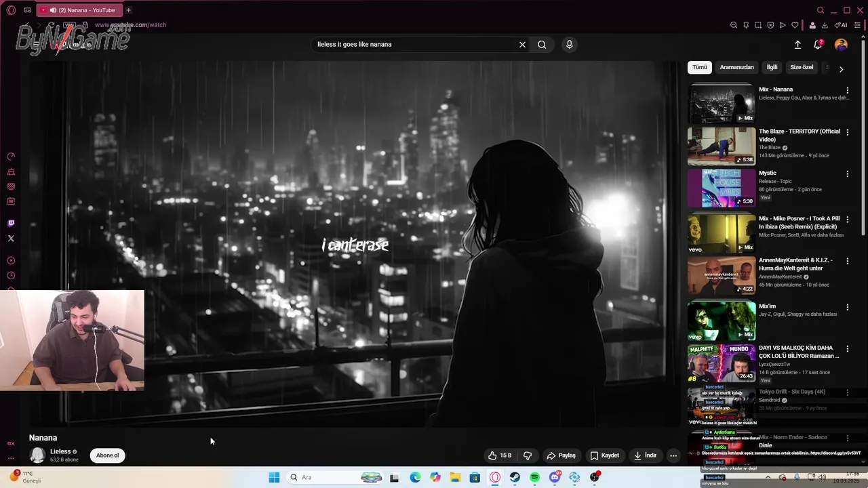
Task: Open the sidebar Player icon
Action: (11, 260)
